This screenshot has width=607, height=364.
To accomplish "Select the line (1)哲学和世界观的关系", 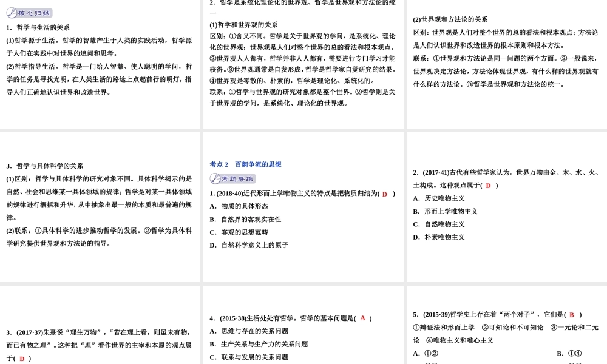I will point(243,25).
